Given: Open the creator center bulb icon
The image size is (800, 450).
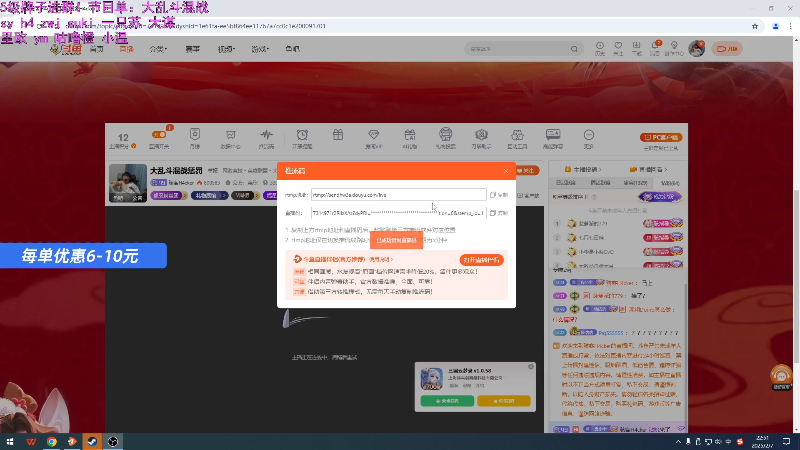Looking at the screenshot, I should point(674,48).
